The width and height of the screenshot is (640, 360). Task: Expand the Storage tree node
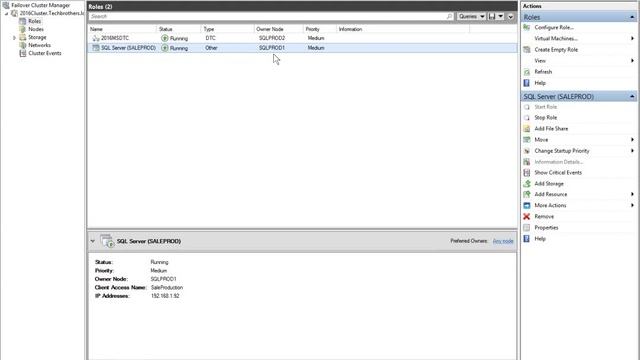pos(14,38)
